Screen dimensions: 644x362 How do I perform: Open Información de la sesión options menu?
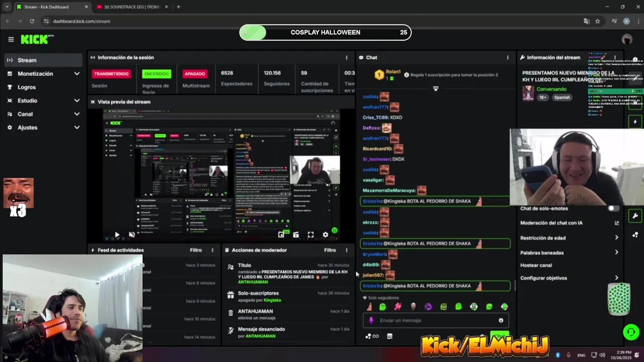346,57
